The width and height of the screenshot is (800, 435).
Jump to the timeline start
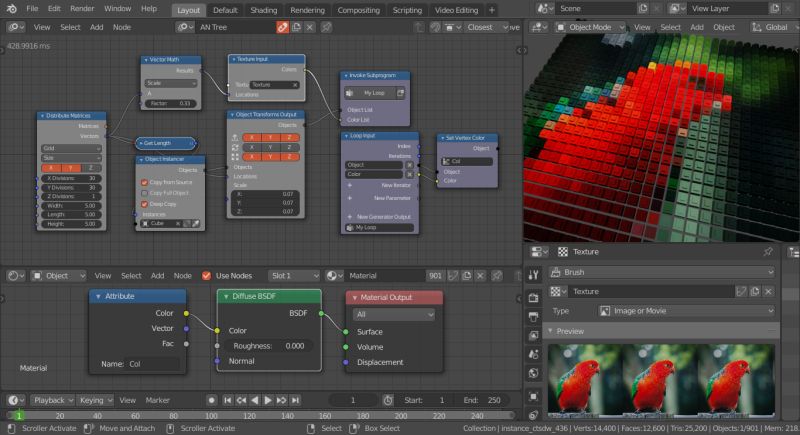pyautogui.click(x=228, y=400)
